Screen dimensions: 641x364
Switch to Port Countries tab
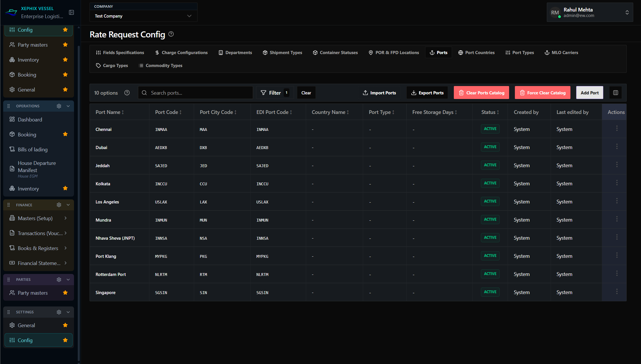[x=477, y=52]
